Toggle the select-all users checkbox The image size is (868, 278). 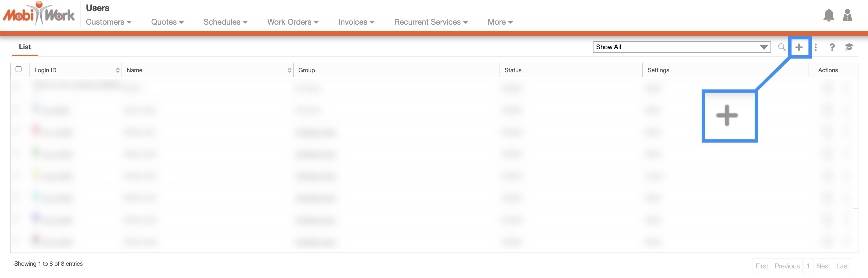pyautogui.click(x=19, y=69)
